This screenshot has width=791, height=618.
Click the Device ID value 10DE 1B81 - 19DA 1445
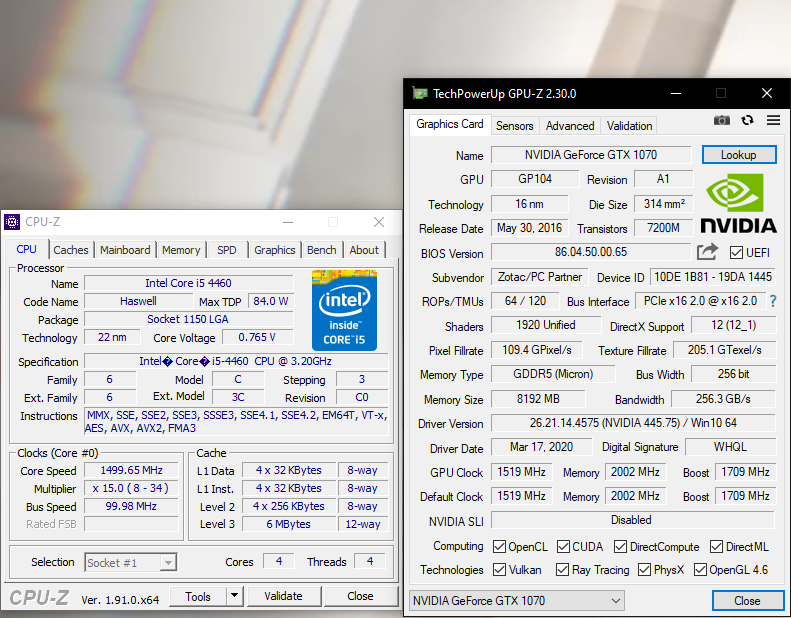coord(713,276)
